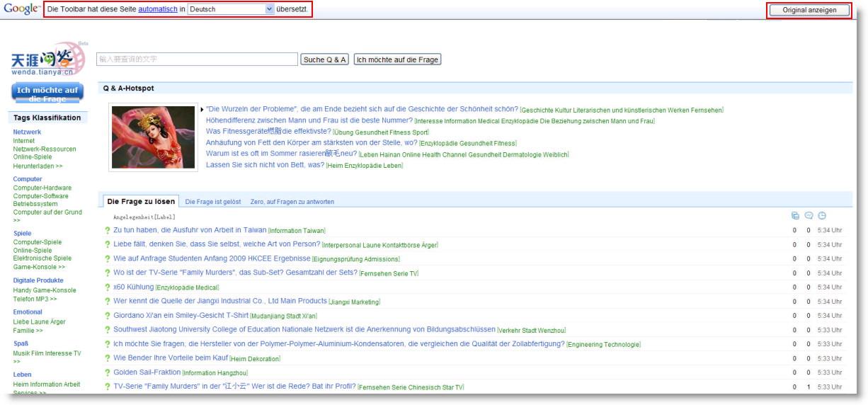This screenshot has width=868, height=405.
Task: Open the x60 Kühlung question
Action: [x=133, y=287]
